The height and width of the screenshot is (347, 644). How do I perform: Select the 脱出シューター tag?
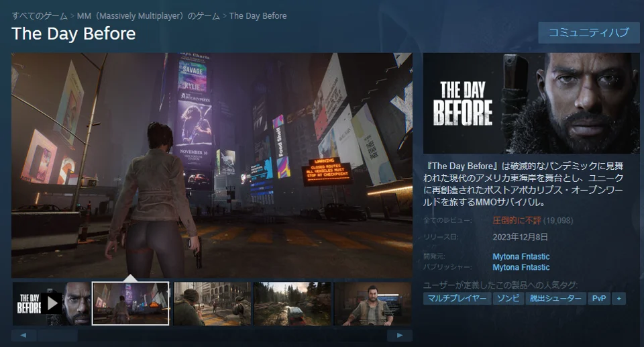click(555, 299)
